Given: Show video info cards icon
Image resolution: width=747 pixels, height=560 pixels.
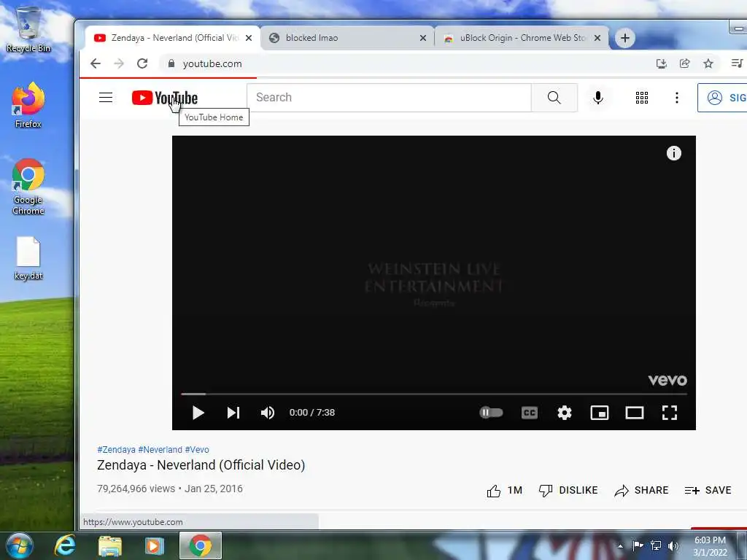Looking at the screenshot, I should pos(673,153).
